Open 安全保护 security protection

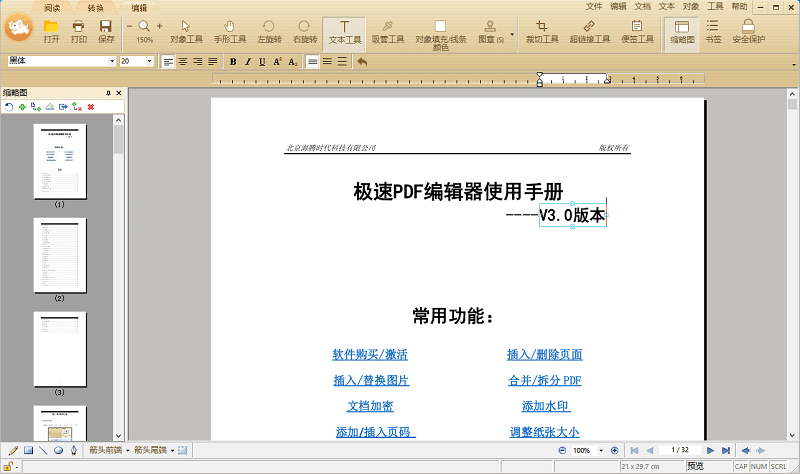click(x=748, y=31)
